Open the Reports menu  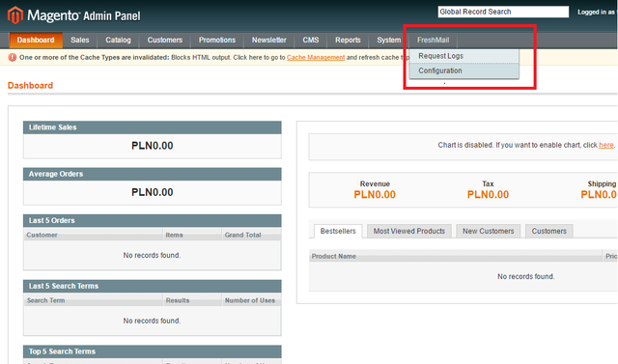click(348, 40)
